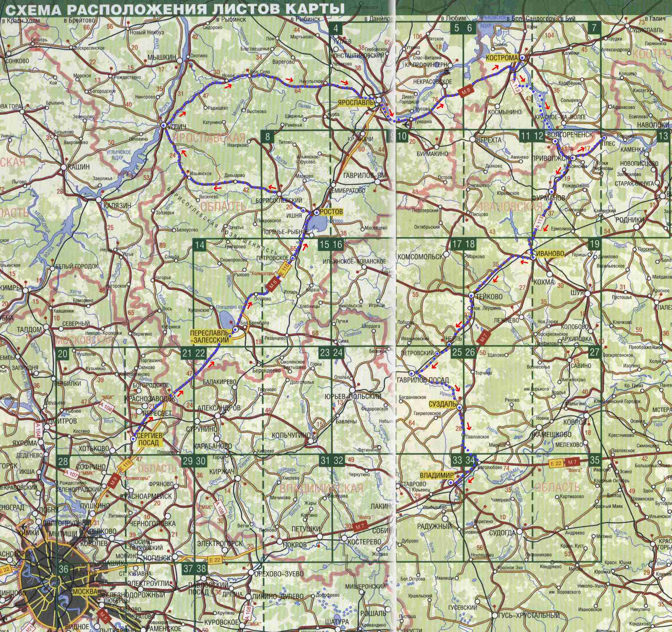Click the sheet number 19 box

tap(594, 244)
